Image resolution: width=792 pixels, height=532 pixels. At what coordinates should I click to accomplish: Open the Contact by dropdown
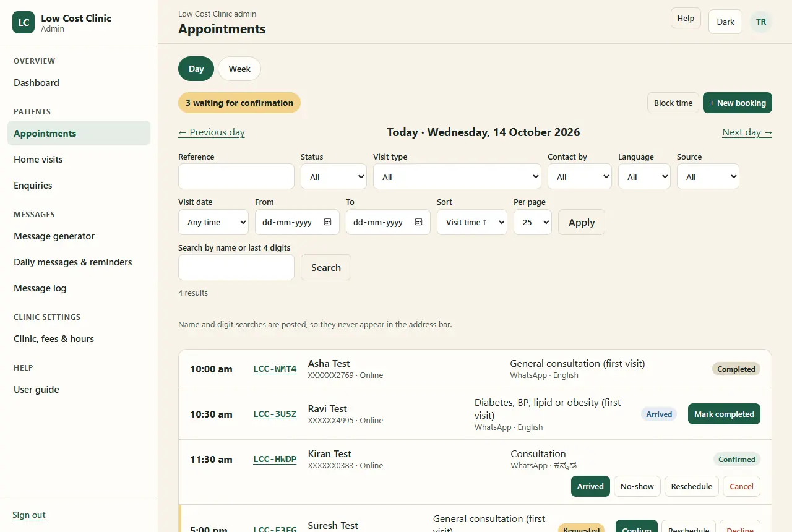(580, 176)
